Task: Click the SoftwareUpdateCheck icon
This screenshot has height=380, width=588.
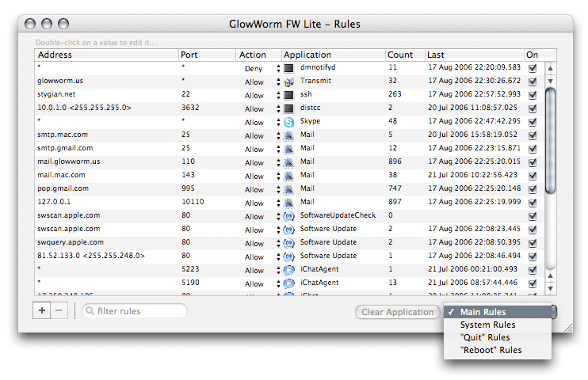Action: [288, 217]
